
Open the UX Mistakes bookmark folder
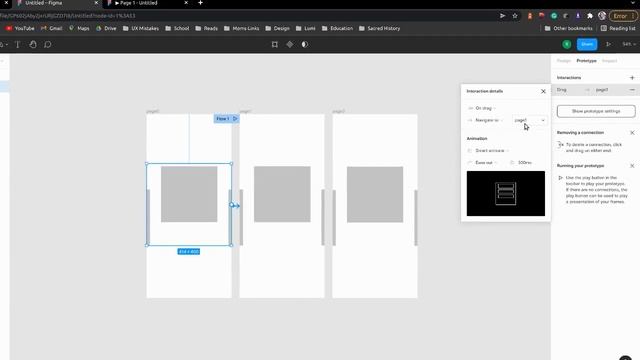[141, 29]
